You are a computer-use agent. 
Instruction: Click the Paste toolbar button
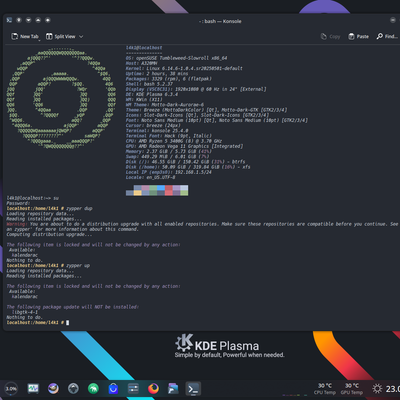pyautogui.click(x=358, y=36)
